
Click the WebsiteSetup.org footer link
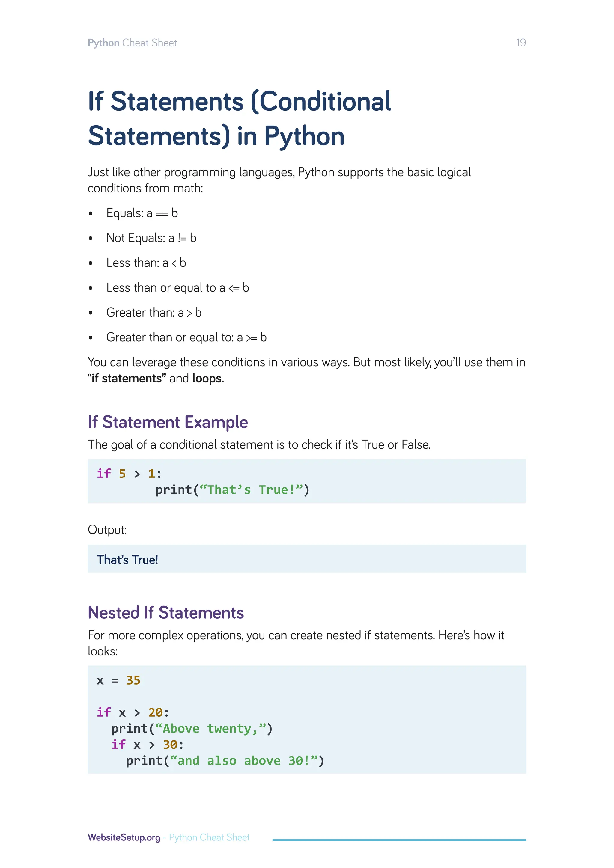pyautogui.click(x=124, y=837)
